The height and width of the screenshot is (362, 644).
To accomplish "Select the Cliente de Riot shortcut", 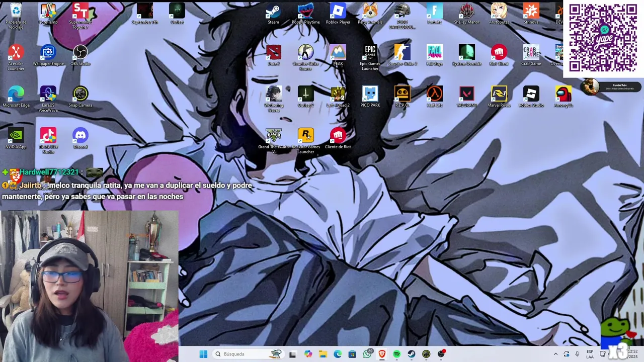I will point(338,139).
